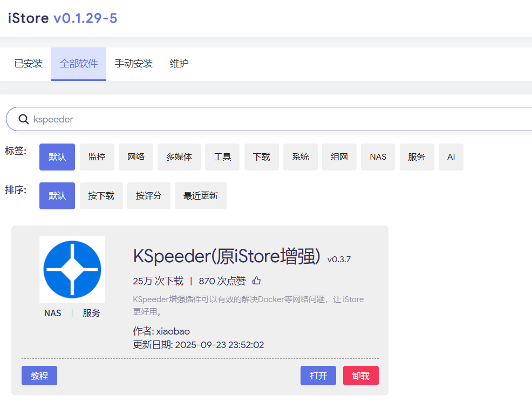Open the 维护 tab

(x=179, y=64)
